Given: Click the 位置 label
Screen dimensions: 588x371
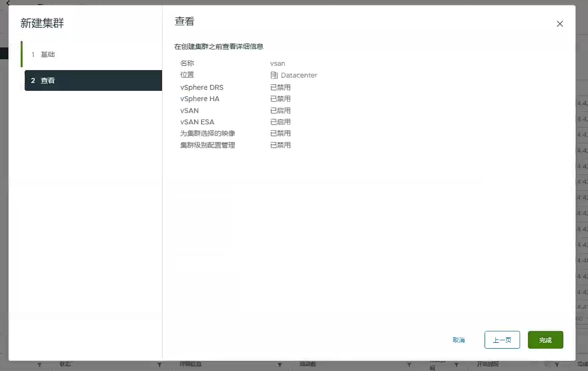Looking at the screenshot, I should click(187, 75).
